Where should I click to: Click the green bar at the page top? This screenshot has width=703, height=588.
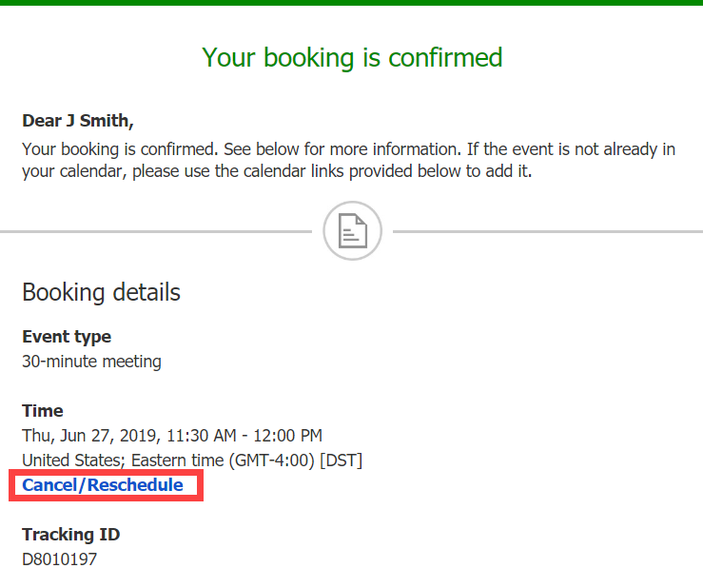(x=352, y=3)
